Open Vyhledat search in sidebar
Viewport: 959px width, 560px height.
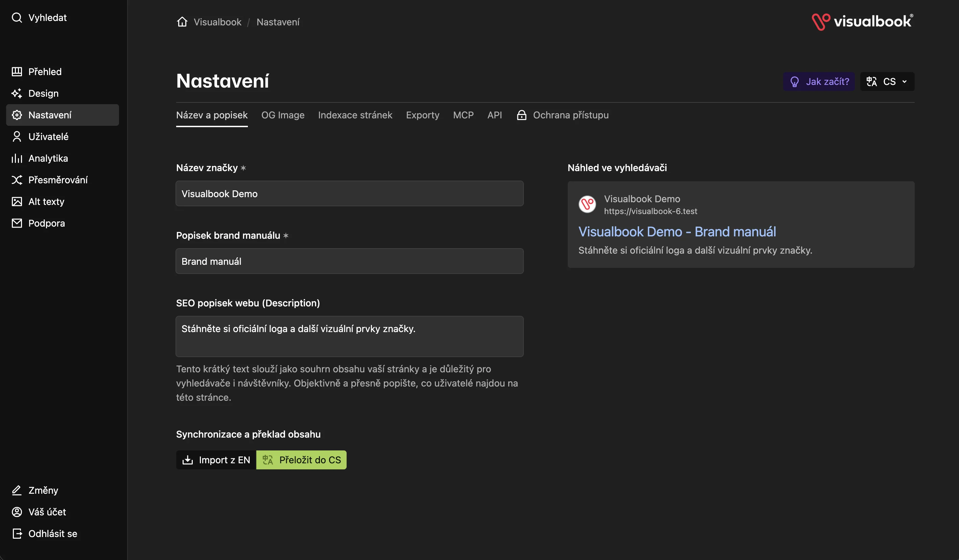click(39, 18)
